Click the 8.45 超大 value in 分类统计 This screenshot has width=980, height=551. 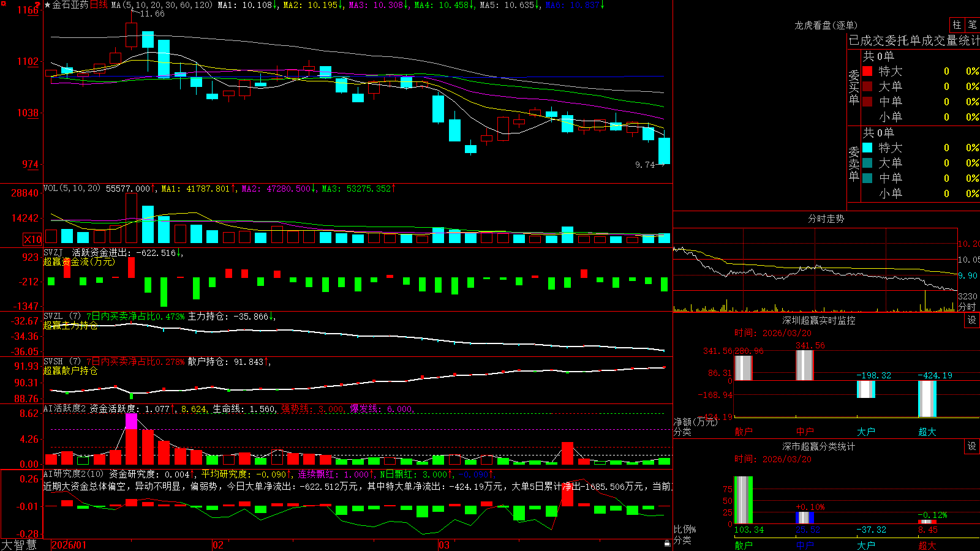928,530
